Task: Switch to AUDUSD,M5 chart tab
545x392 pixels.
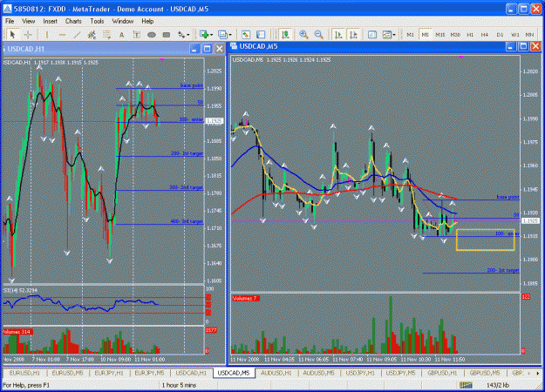Action: pos(318,373)
